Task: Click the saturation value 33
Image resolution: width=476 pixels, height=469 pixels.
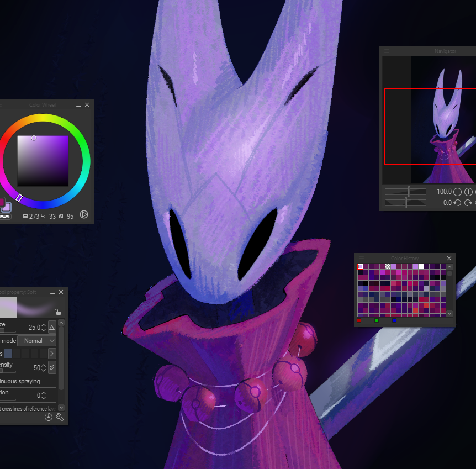Action: tap(52, 217)
